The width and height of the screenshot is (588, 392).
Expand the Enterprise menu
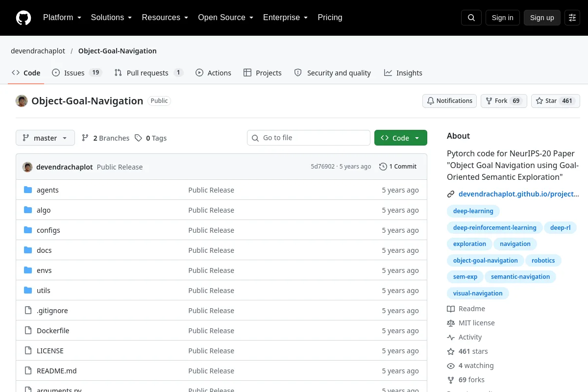pyautogui.click(x=285, y=18)
